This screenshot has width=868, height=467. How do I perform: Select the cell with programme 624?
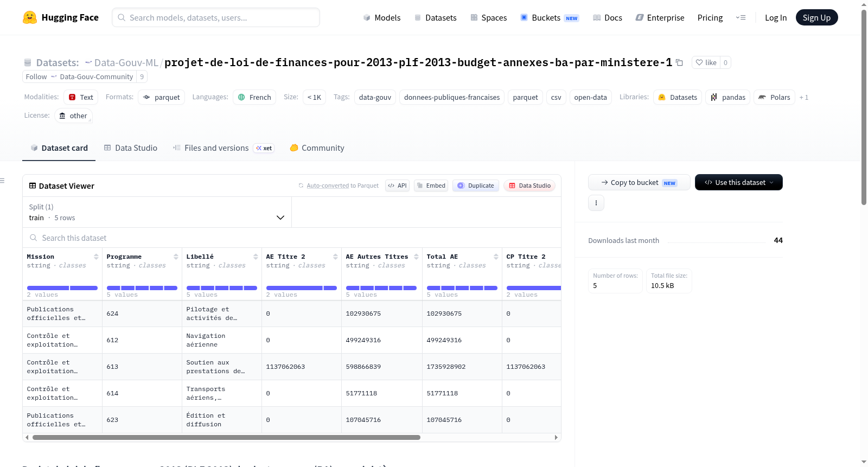tap(142, 314)
